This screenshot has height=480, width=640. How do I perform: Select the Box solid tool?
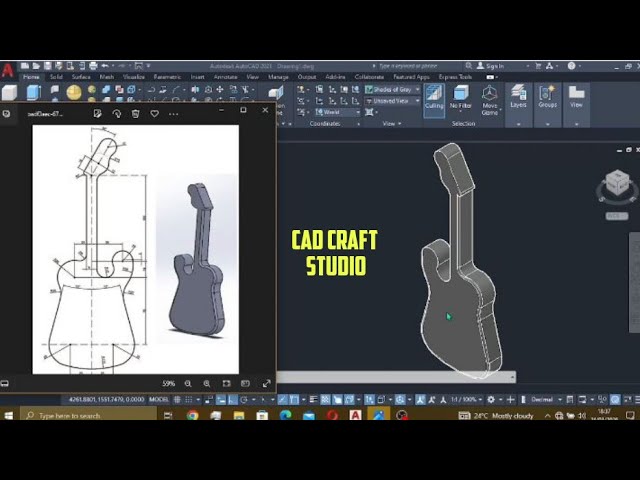pos(9,93)
